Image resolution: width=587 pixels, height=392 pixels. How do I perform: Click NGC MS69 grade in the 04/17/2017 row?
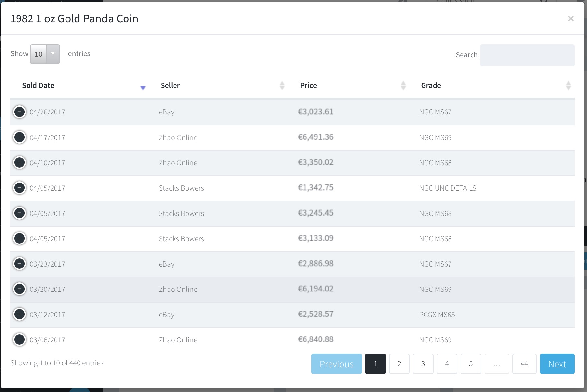(x=436, y=137)
